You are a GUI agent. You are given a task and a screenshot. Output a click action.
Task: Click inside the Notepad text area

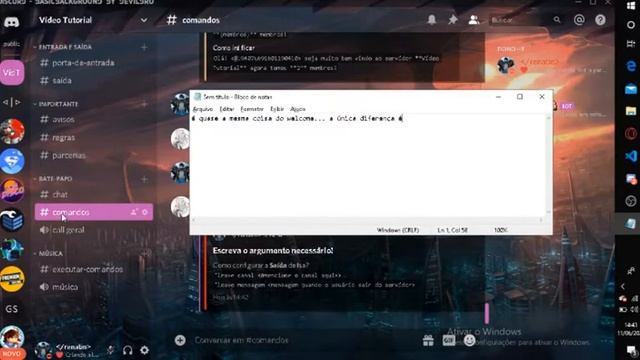click(368, 165)
